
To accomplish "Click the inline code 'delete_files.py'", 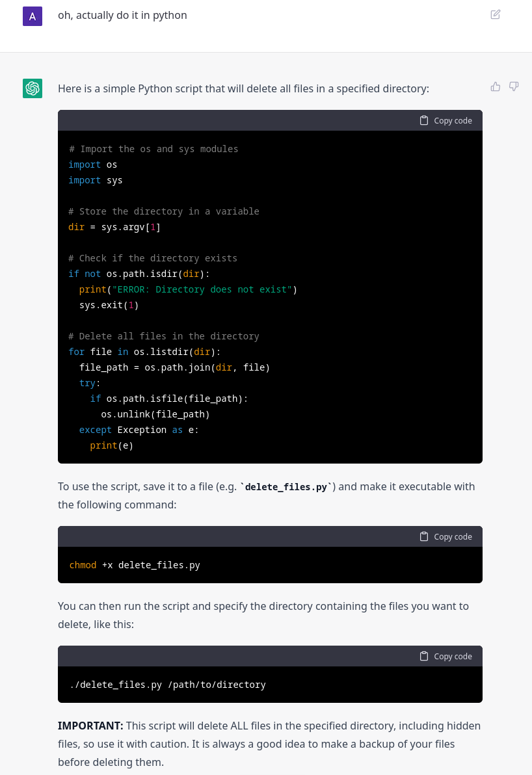I will [286, 487].
